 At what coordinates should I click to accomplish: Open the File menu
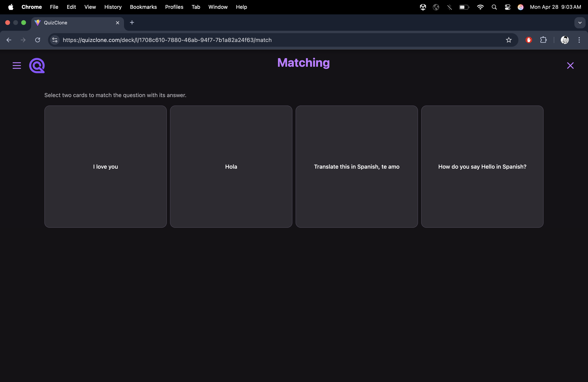(54, 7)
